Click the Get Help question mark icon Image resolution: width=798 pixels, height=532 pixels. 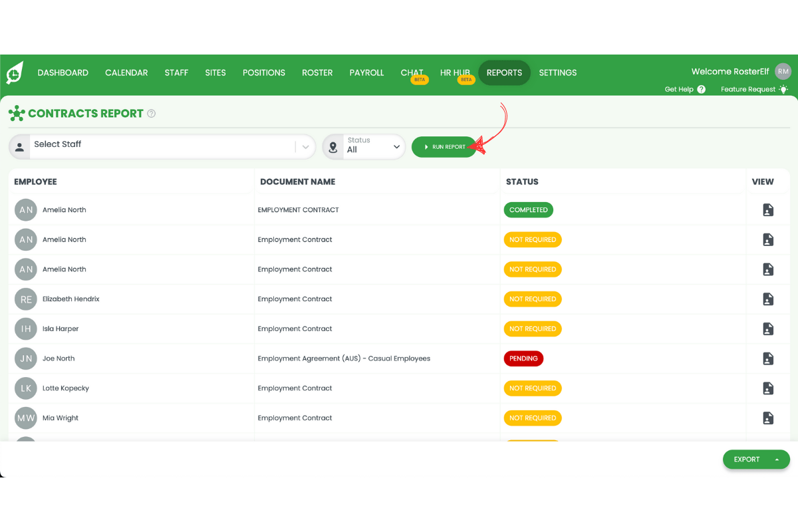coord(702,88)
